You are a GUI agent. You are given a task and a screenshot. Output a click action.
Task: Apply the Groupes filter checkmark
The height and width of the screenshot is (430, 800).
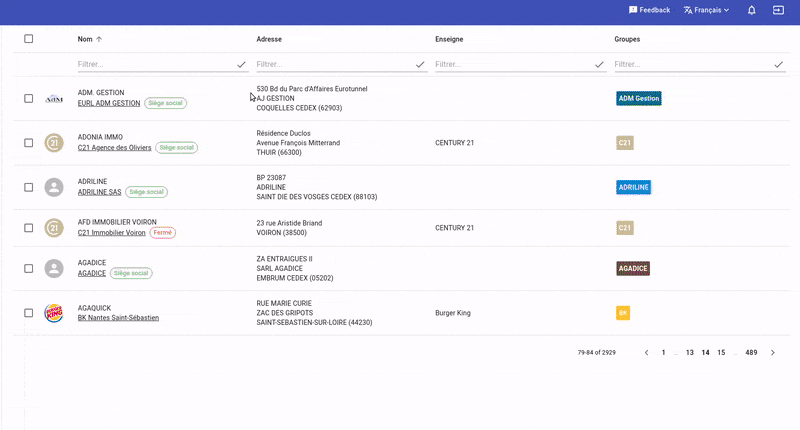[778, 64]
